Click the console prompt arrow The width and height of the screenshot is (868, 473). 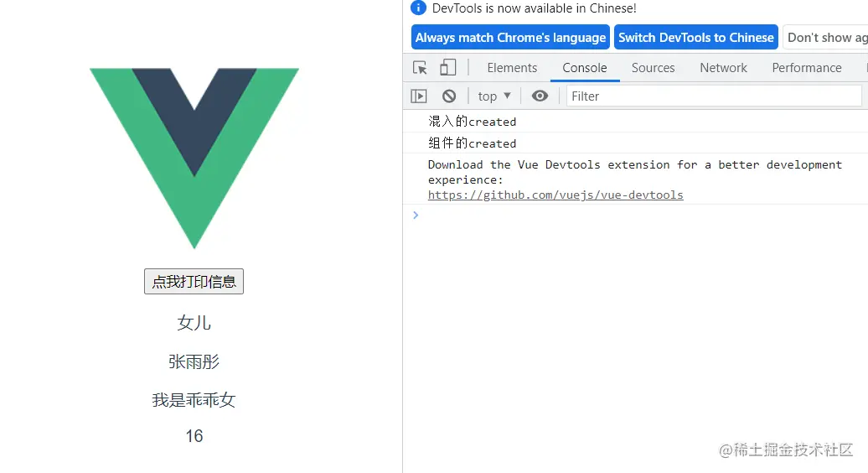point(416,215)
